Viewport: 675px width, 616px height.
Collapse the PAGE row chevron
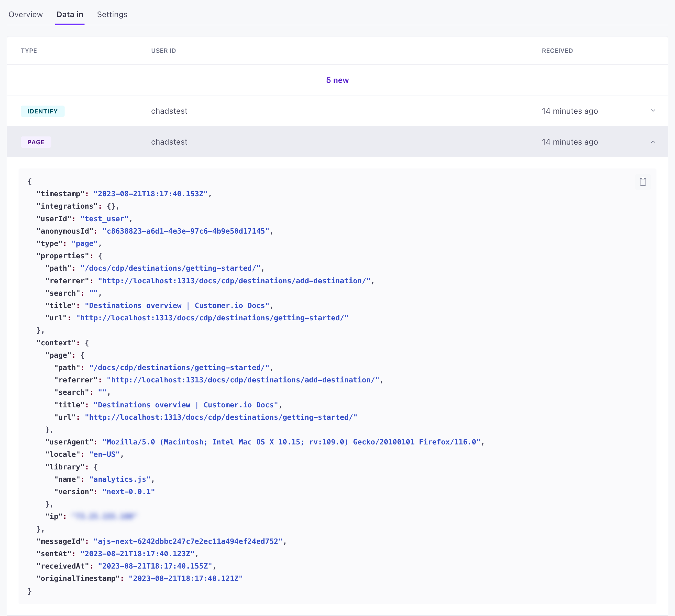pos(653,142)
